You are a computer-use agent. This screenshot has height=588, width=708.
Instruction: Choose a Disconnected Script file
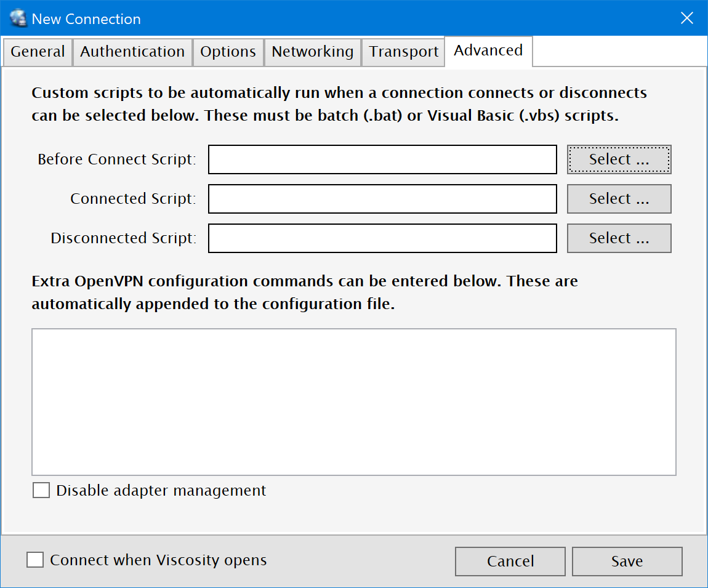(x=619, y=238)
